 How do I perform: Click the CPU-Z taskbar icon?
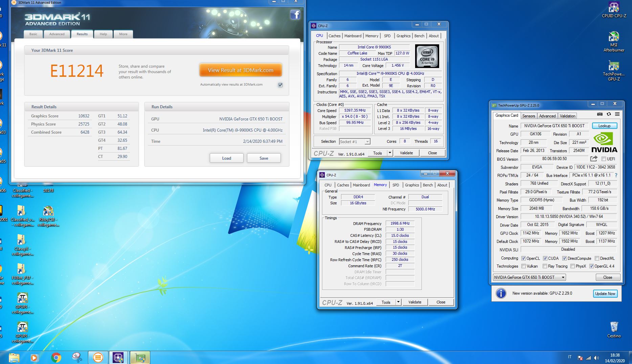(118, 358)
